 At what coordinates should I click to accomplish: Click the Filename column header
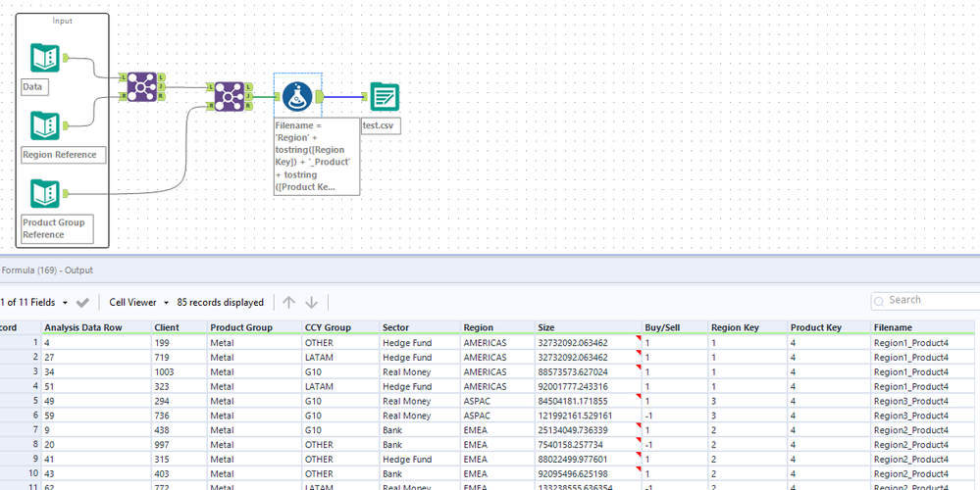894,327
